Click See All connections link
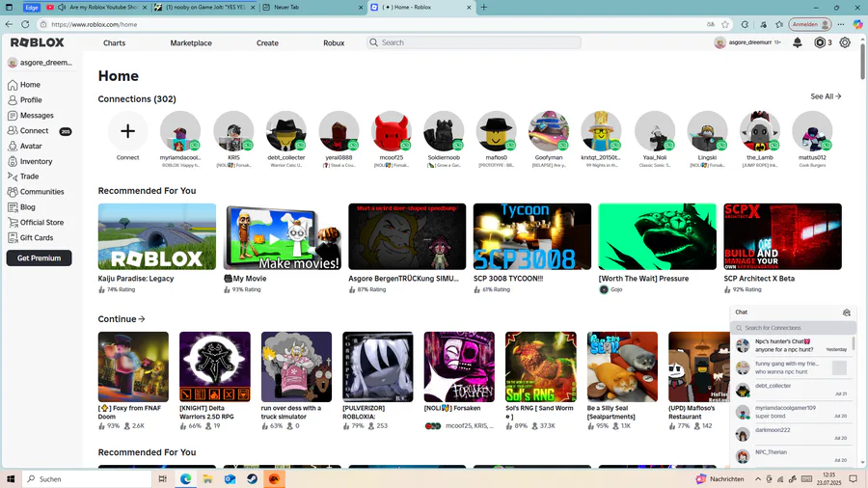 click(826, 96)
